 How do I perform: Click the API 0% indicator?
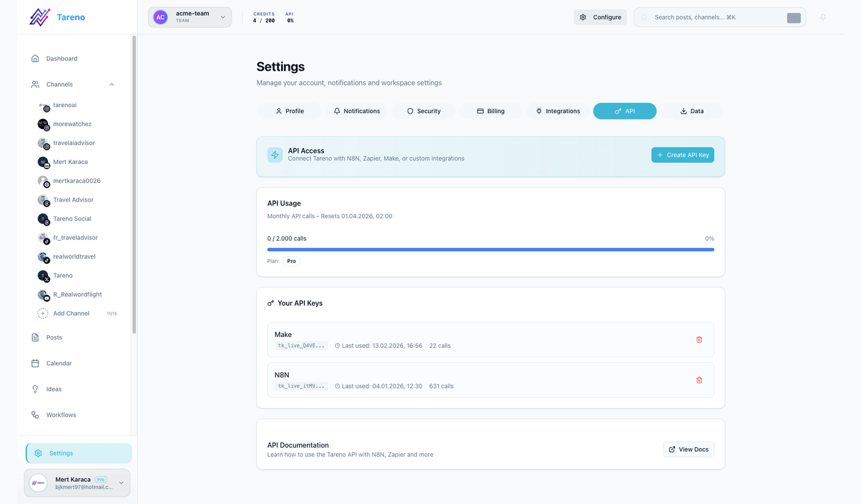[290, 17]
